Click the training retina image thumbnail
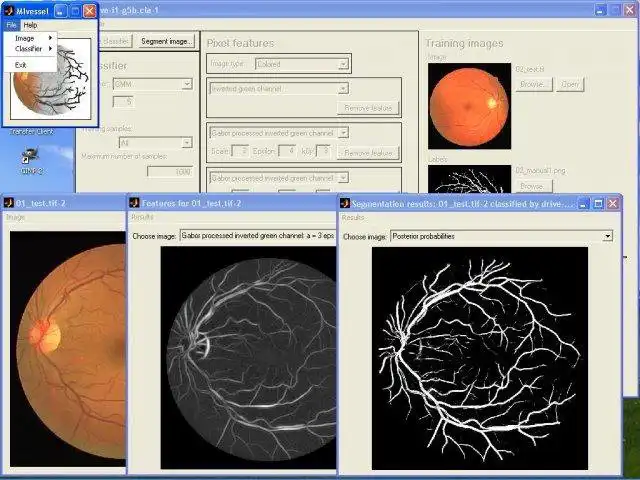Image resolution: width=640 pixels, height=480 pixels. point(469,106)
